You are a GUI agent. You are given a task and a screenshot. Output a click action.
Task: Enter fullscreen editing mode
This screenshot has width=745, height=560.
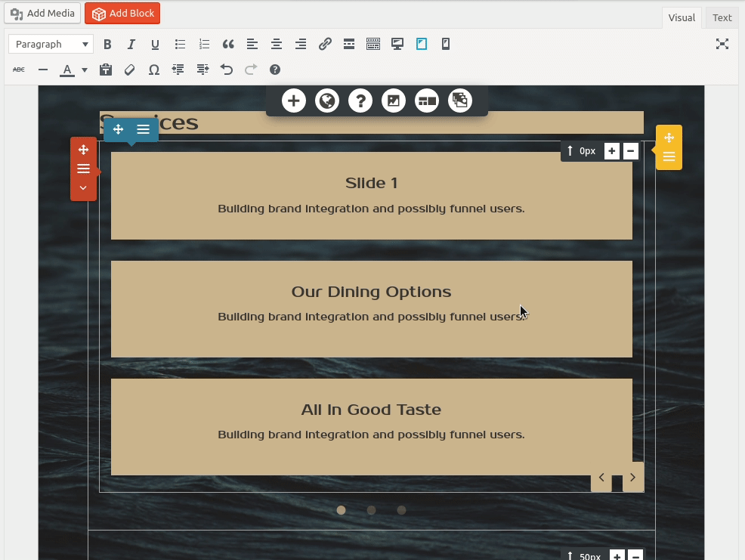[722, 45]
